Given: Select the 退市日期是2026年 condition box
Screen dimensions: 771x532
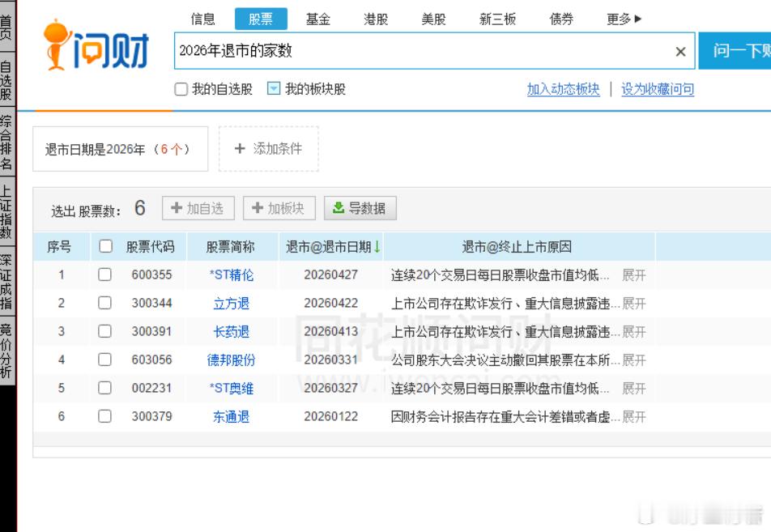Looking at the screenshot, I should [x=120, y=149].
